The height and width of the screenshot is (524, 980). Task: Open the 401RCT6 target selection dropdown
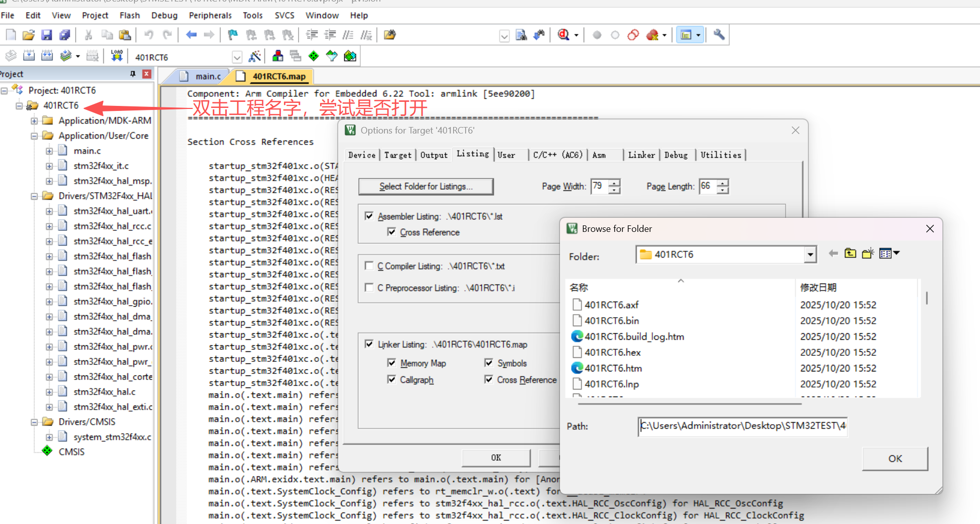coord(237,57)
